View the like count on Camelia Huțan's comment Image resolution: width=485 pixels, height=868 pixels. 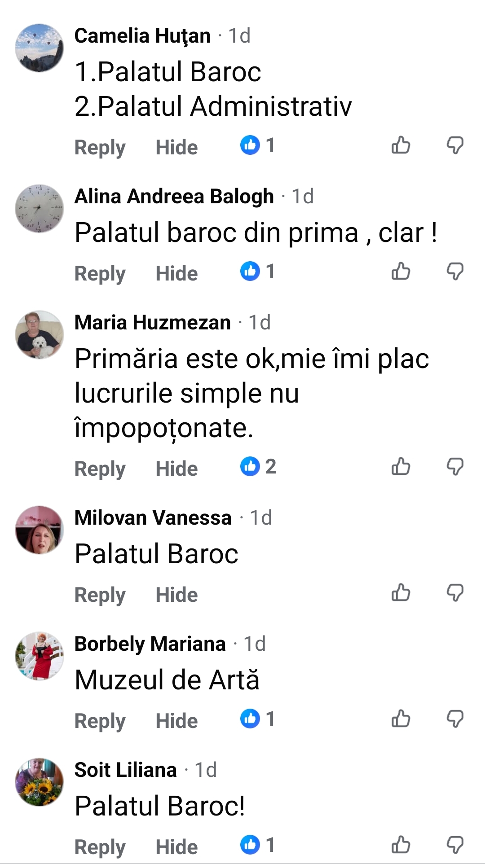click(x=257, y=145)
